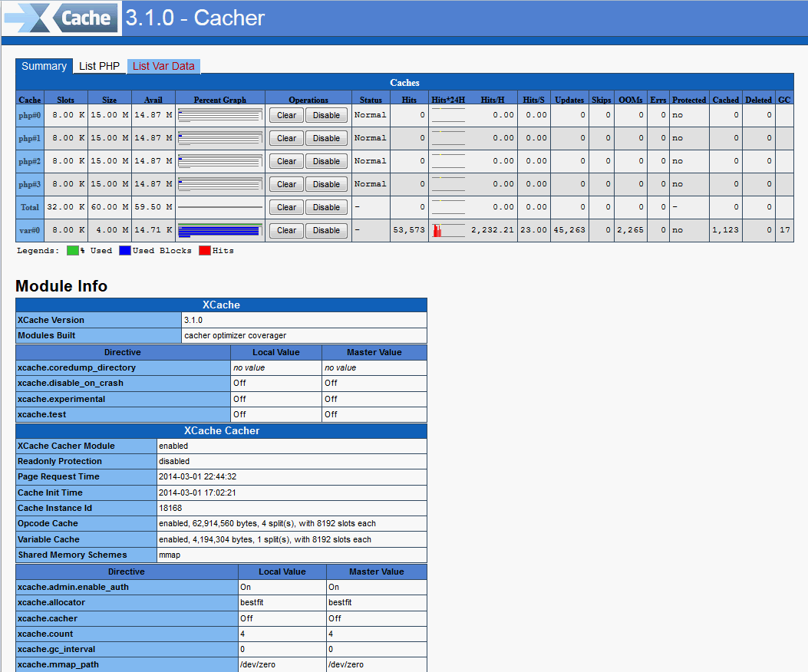
Task: Disable the php#3 cache
Action: 326,184
